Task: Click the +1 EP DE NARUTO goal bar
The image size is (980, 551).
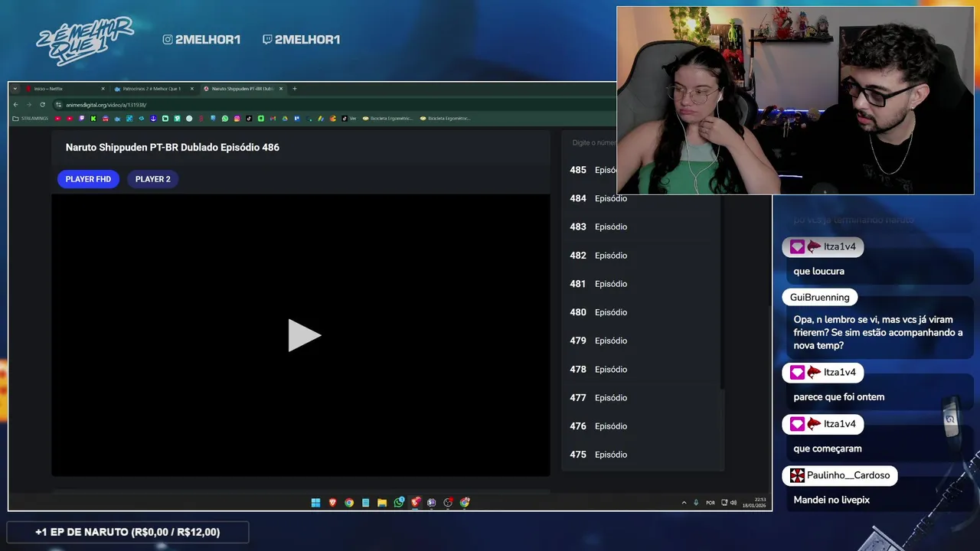Action: pos(127,532)
